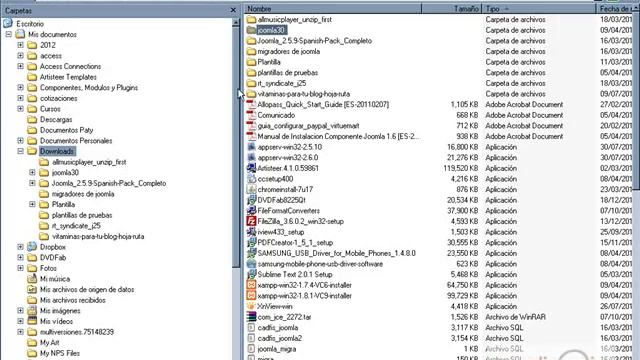
Task: Select migradores de joomla folder in file list
Action: (289, 51)
